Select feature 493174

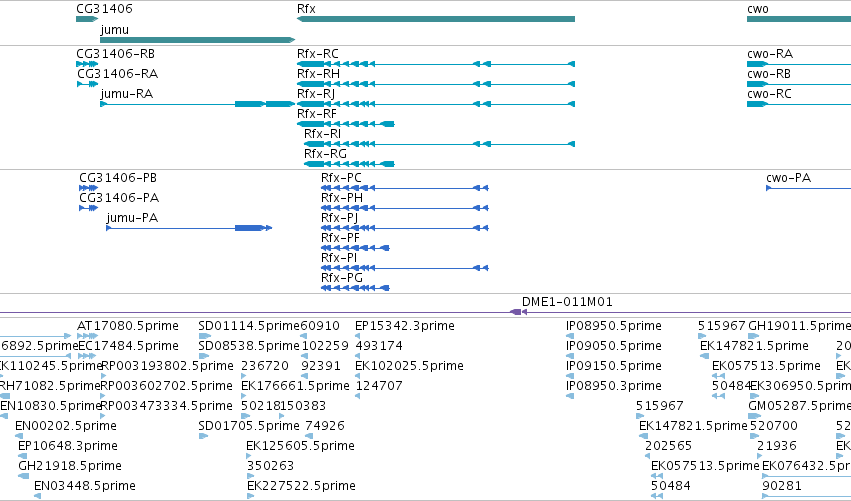pyautogui.click(x=378, y=346)
